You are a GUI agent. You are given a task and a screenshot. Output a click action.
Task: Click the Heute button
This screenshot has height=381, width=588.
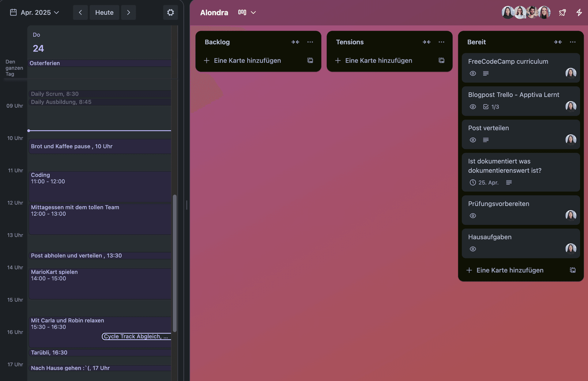pos(104,13)
